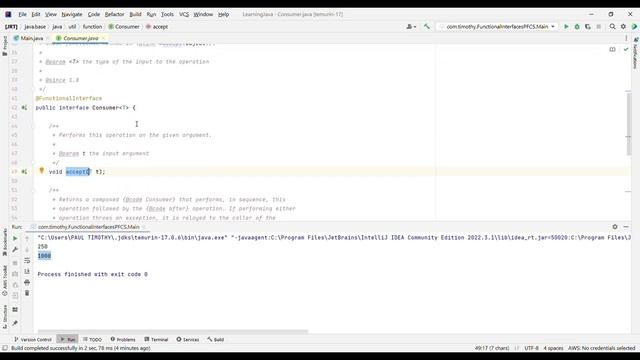The width and height of the screenshot is (640, 360).
Task: Build project with hammer icon
Action: pyautogui.click(x=427, y=27)
